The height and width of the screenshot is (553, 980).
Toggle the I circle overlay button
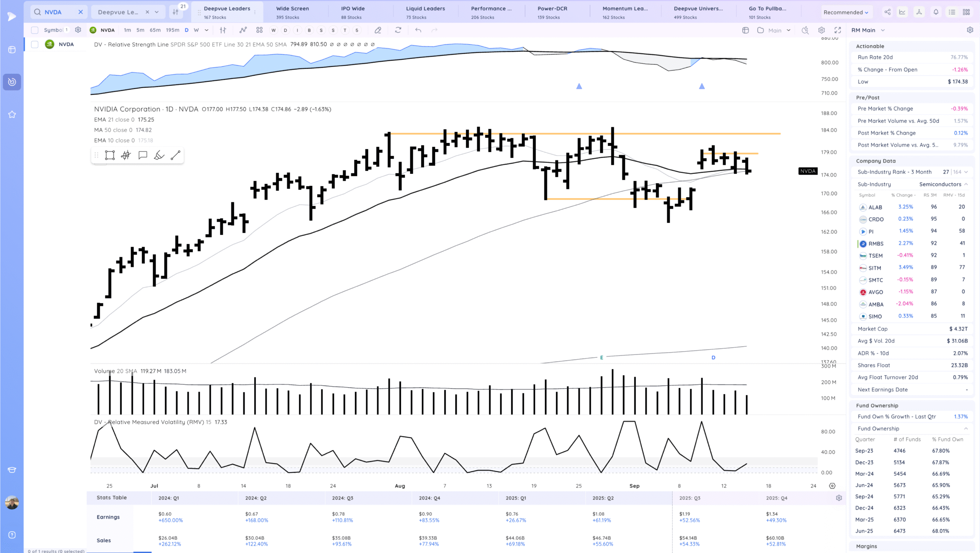point(297,30)
